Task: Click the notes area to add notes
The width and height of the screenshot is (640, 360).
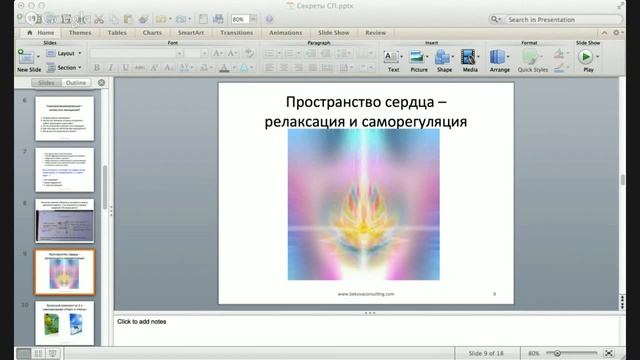Action: click(367, 330)
